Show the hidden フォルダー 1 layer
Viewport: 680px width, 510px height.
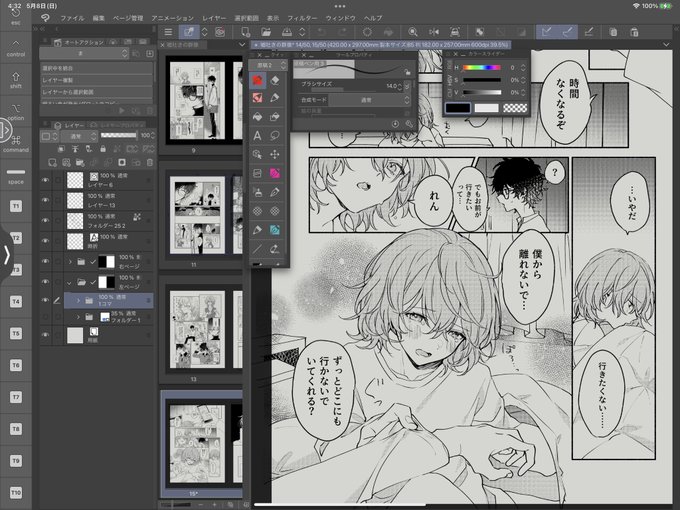click(45, 317)
